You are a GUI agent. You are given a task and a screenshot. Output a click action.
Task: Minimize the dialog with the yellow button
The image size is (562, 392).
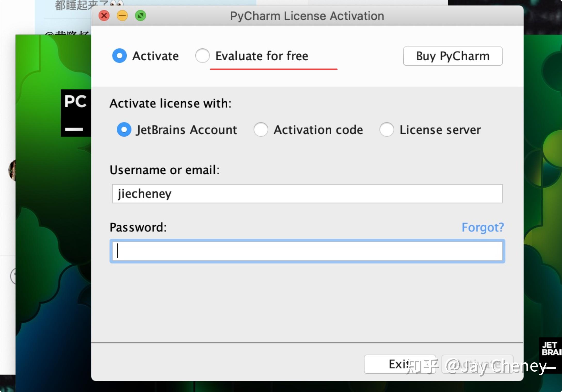tap(122, 16)
